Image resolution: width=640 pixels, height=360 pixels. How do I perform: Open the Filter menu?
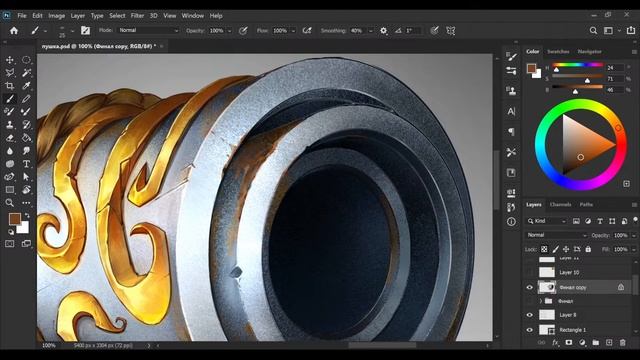137,16
